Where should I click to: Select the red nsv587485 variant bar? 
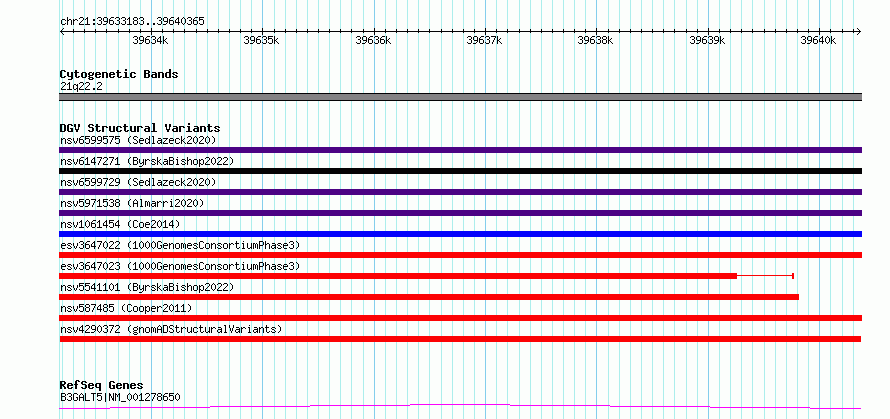coord(460,318)
